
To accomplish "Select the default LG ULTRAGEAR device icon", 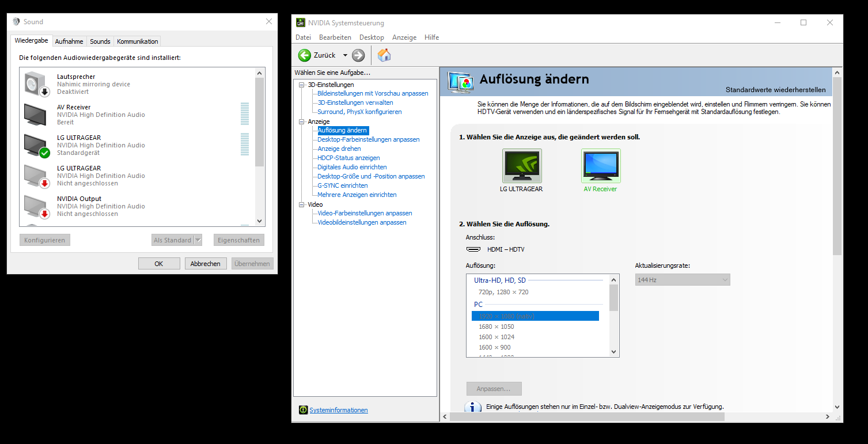I will (37, 146).
